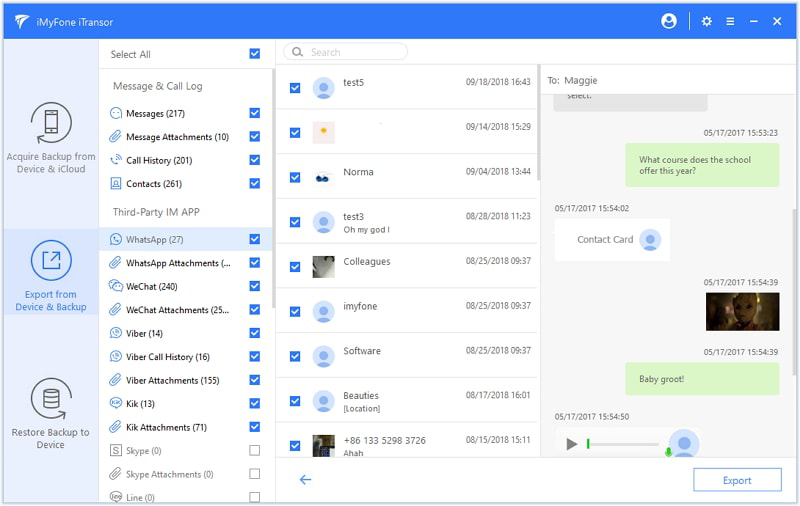Click the Contact Card avatar icon

[x=650, y=240]
